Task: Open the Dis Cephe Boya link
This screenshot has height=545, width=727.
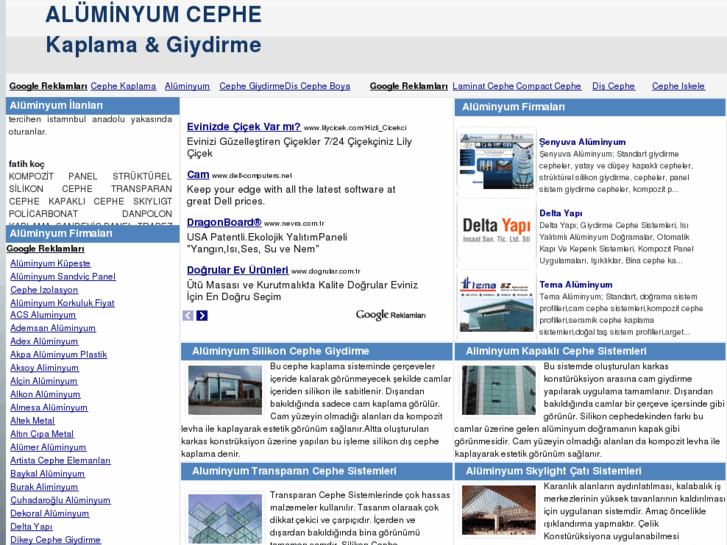Action: point(318,86)
